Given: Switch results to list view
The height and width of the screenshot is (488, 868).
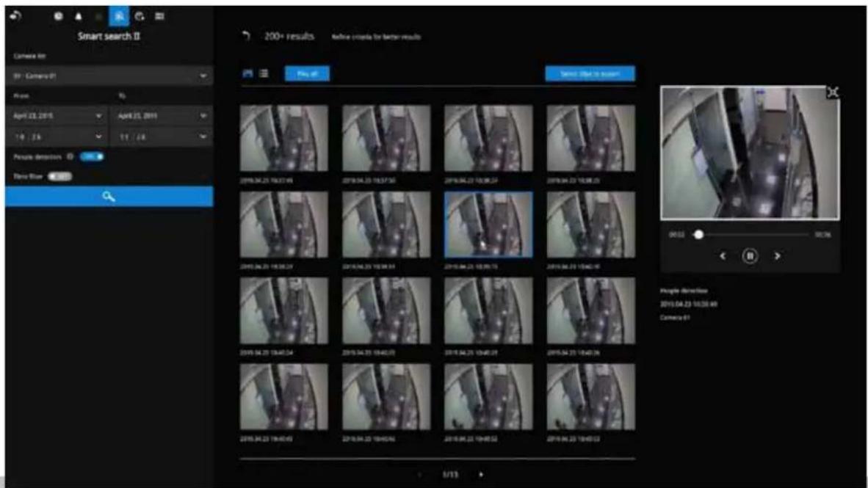Looking at the screenshot, I should pyautogui.click(x=264, y=73).
